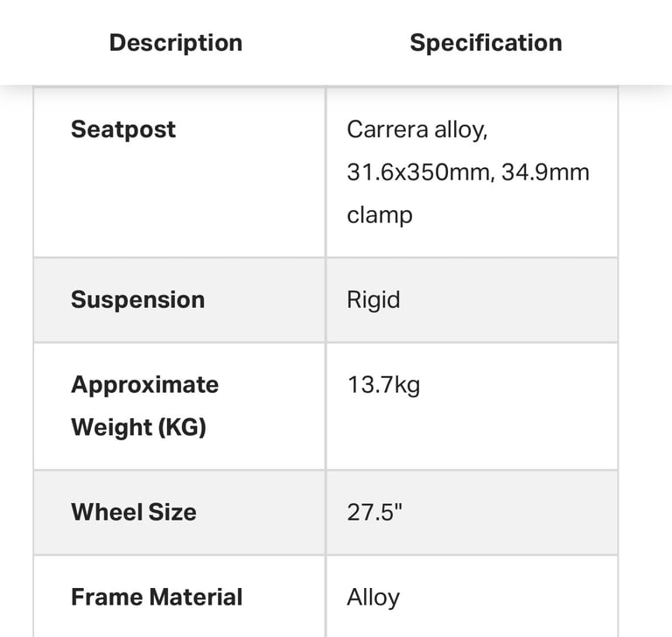Click the Weight (KG) label text
Image resolution: width=672 pixels, height=637 pixels.
click(138, 427)
